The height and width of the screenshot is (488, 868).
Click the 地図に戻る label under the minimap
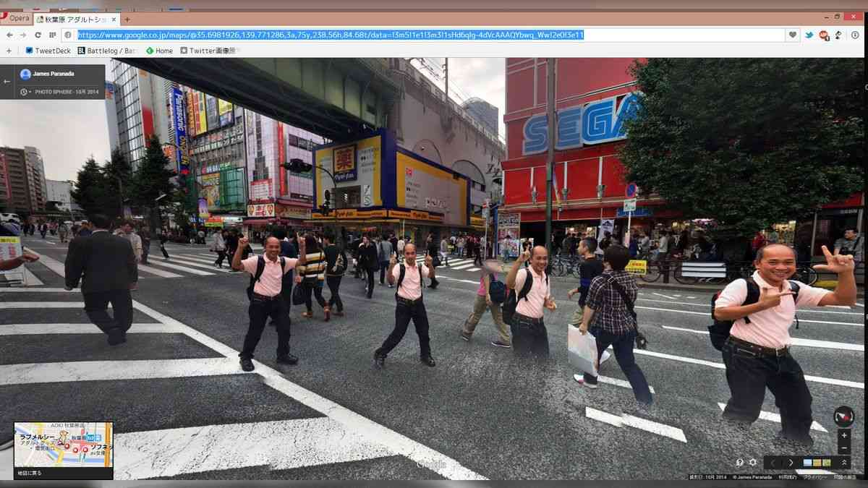pos(30,473)
